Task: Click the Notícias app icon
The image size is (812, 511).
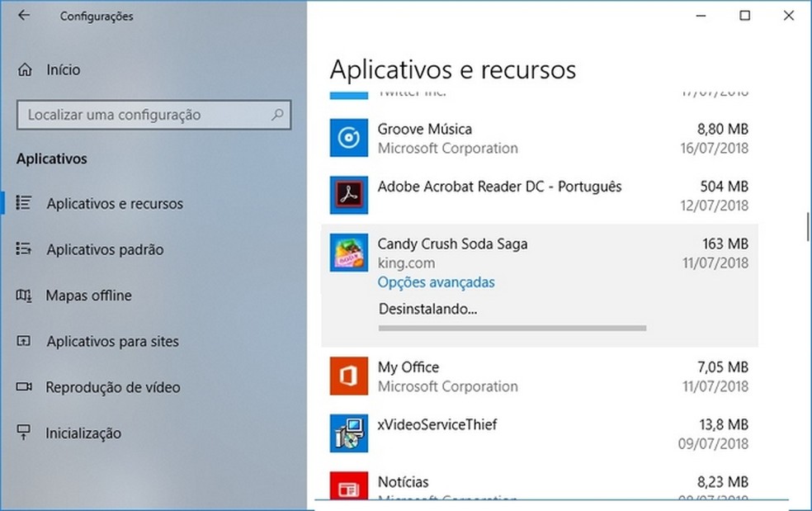Action: [x=348, y=486]
